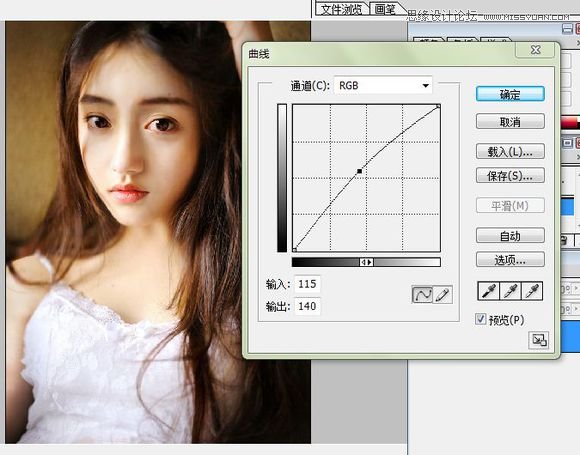Image resolution: width=580 pixels, height=455 pixels.
Task: Close the 曲线 curves dialog
Action: [535, 50]
